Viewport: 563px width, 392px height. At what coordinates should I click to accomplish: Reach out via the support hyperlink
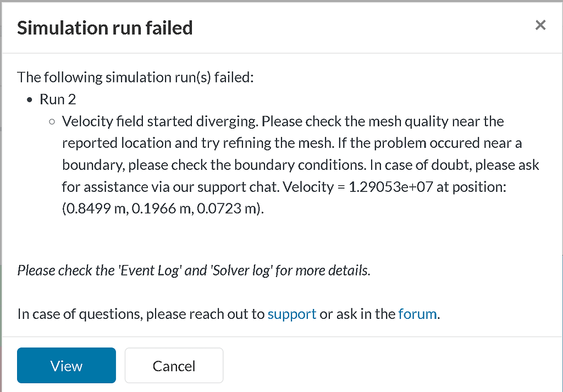(x=291, y=313)
